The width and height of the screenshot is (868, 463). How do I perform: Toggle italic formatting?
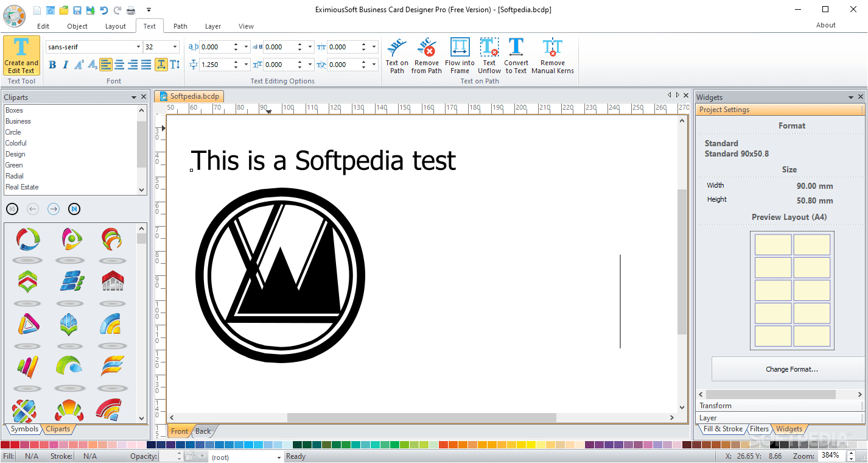65,65
